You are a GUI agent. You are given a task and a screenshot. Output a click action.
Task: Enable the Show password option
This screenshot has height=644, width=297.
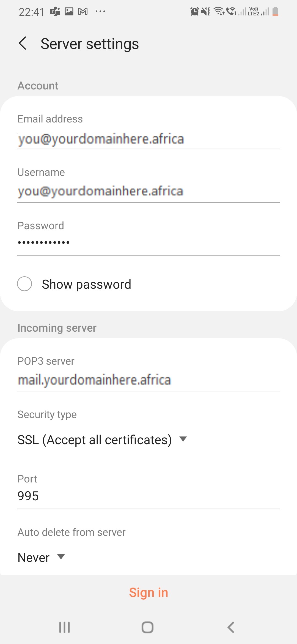click(x=25, y=284)
